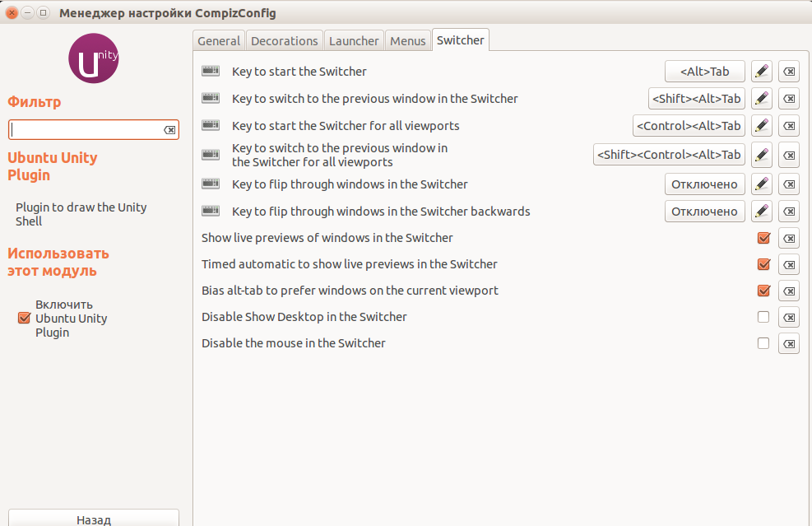Clear the filter field with its erase icon
Screen dimensions: 812x526
click(x=169, y=130)
